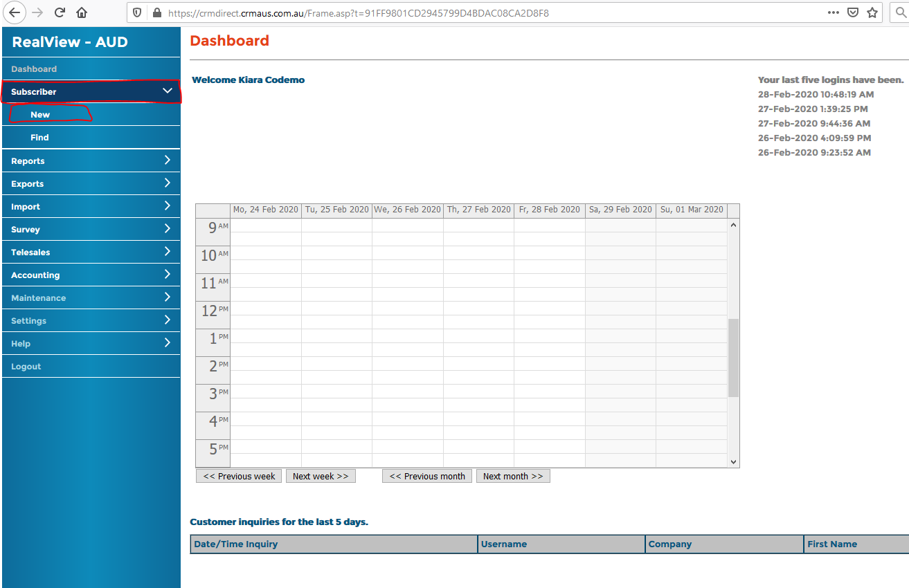
Task: Click the Next month >> button
Action: 513,476
